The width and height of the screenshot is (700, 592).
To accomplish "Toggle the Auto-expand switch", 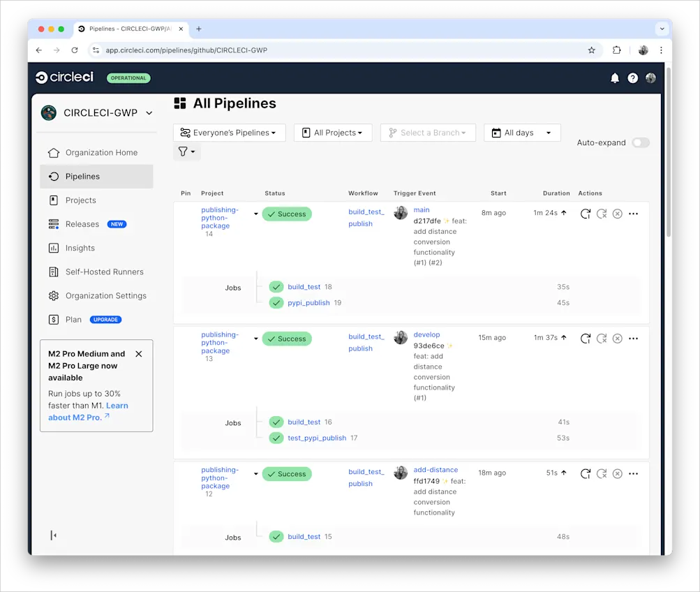I will 641,142.
